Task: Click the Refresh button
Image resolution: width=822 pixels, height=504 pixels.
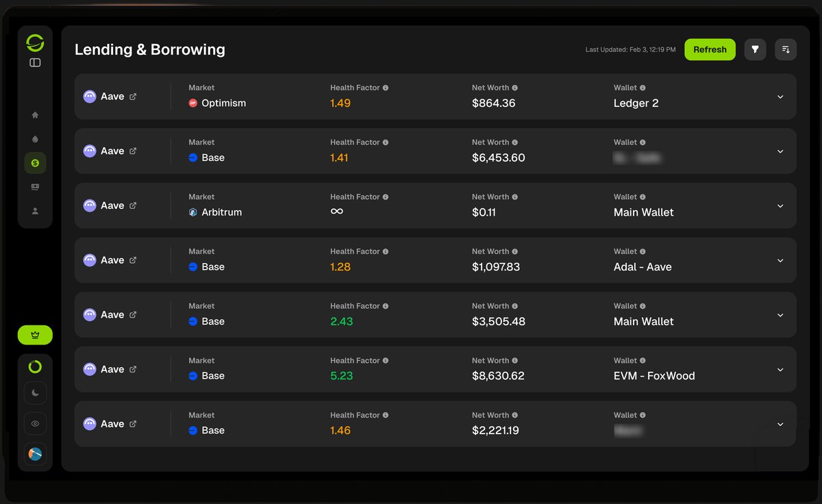Action: (710, 49)
